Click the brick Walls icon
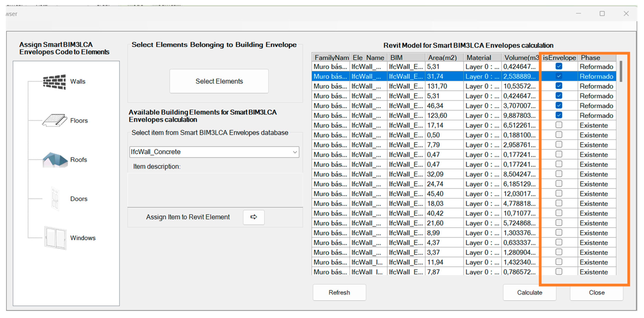Viewport: 644px width, 318px height. pos(55,82)
